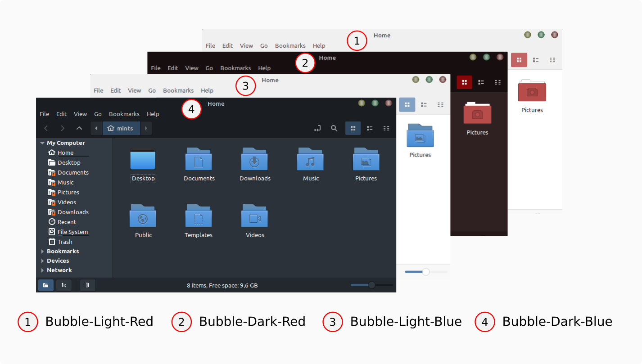
Task: Collapse the My Computer section
Action: tap(42, 143)
